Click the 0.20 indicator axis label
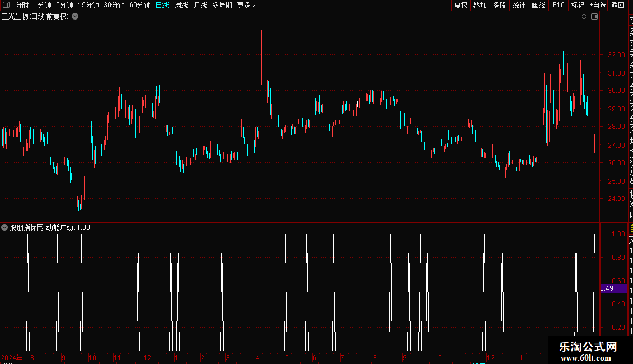 coord(618,327)
